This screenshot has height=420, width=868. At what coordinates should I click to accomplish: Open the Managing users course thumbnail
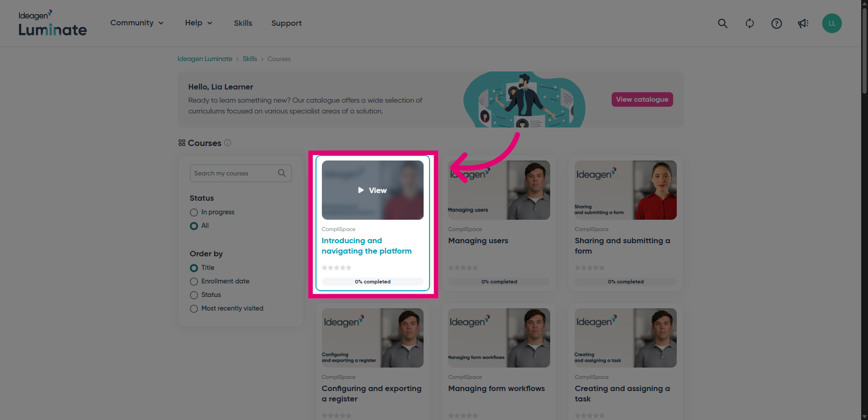click(499, 190)
